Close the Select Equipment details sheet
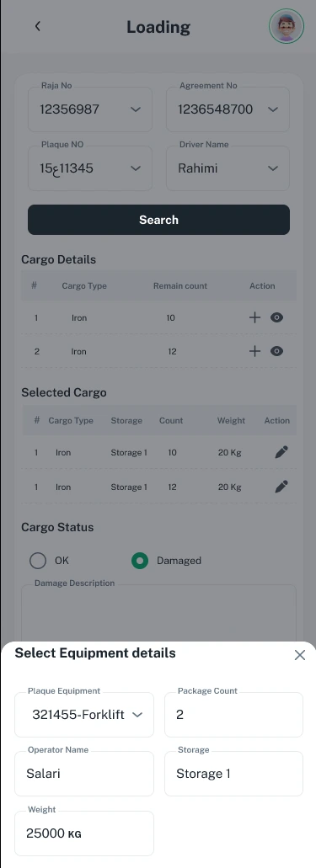 coord(300,655)
